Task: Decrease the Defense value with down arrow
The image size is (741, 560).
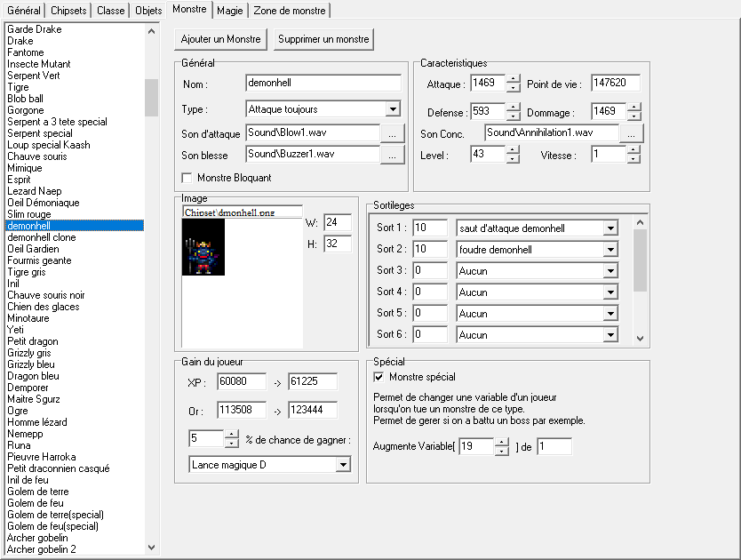Action: (514, 116)
